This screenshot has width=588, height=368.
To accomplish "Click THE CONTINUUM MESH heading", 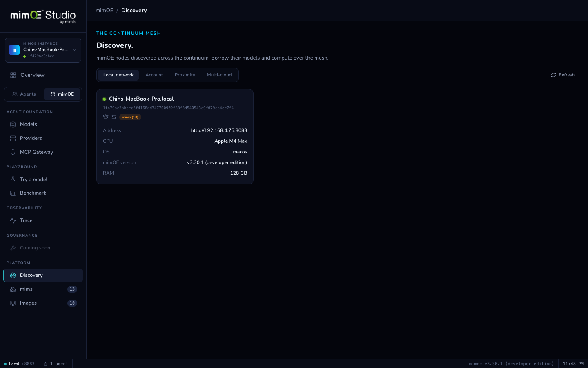I will (129, 34).
